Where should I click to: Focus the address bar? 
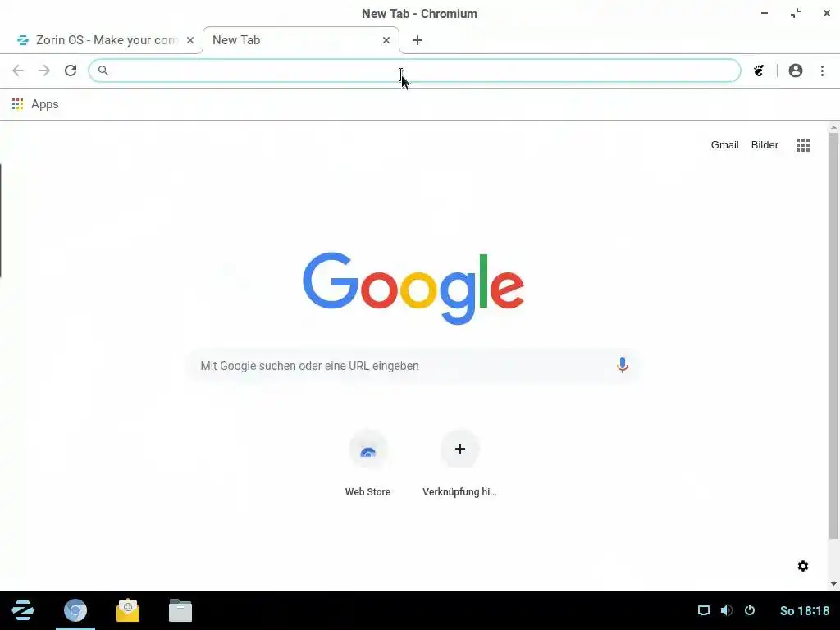point(414,71)
